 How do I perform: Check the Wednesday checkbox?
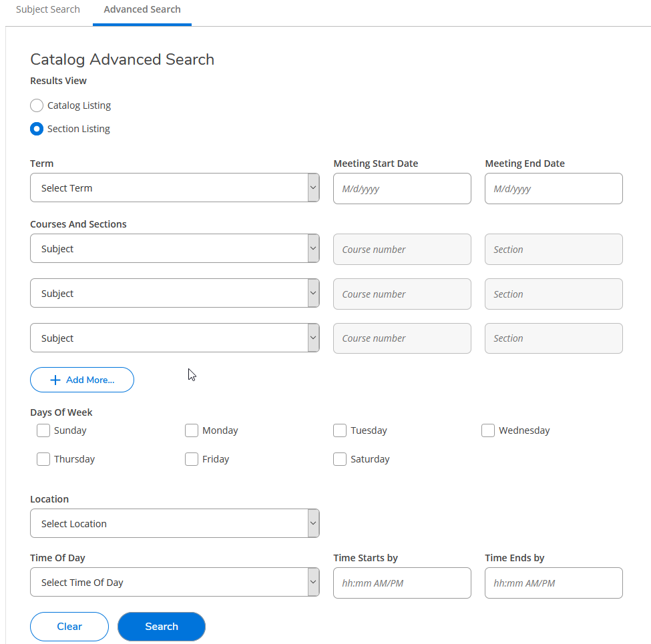coord(488,430)
